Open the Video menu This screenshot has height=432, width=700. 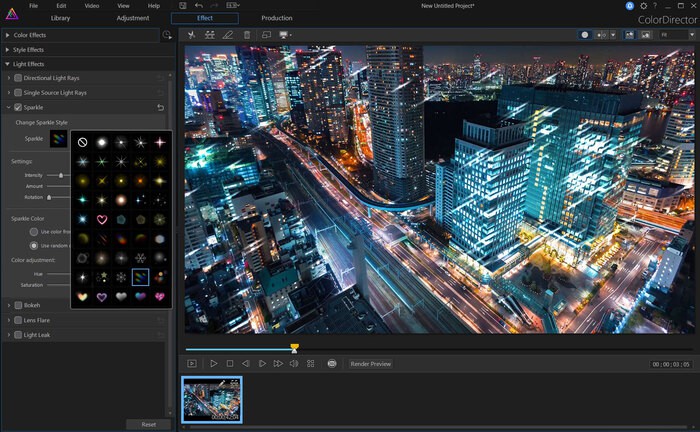tap(92, 6)
